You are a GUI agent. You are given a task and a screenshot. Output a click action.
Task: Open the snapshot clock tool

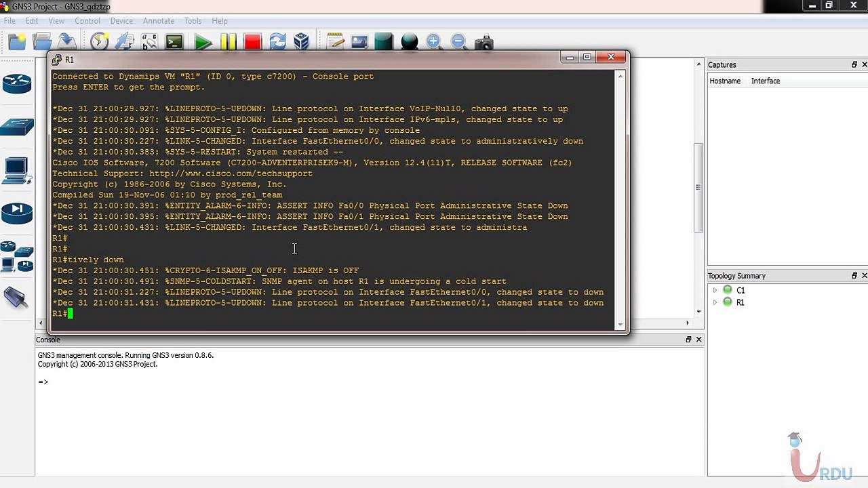click(99, 42)
